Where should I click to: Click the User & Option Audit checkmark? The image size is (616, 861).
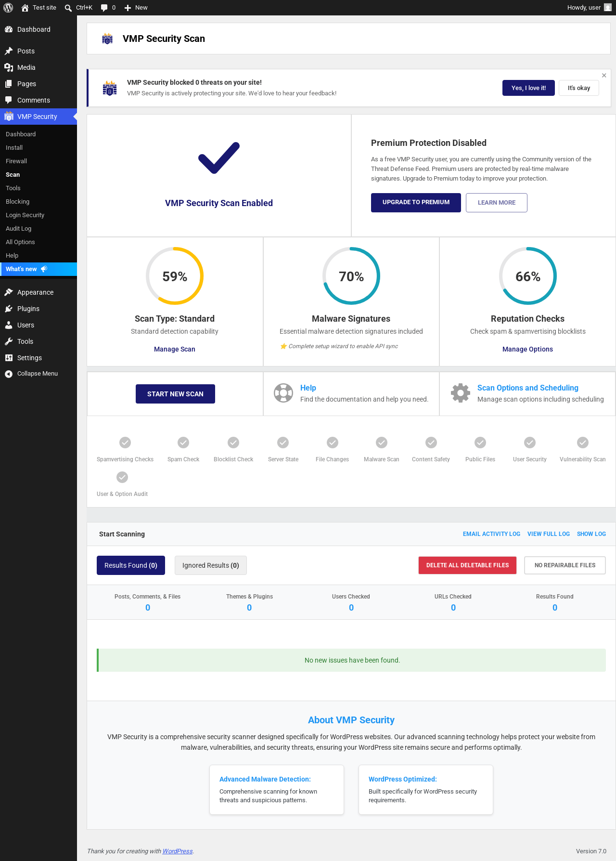click(122, 477)
